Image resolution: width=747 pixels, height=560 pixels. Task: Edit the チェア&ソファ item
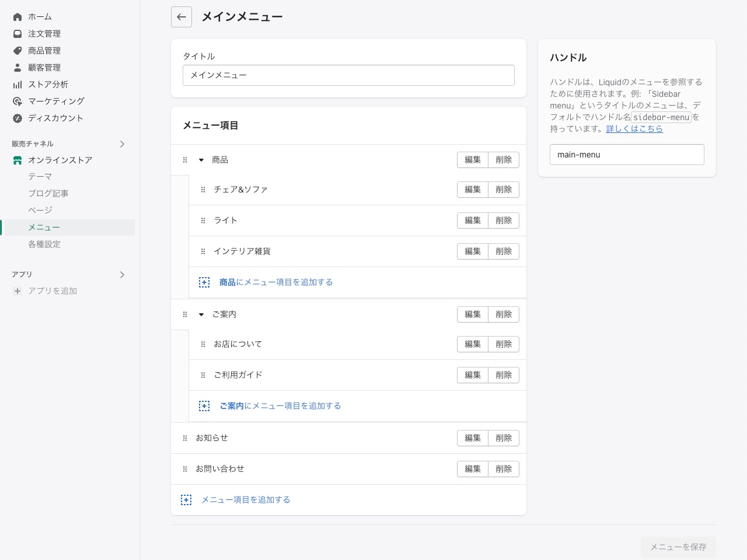(473, 190)
